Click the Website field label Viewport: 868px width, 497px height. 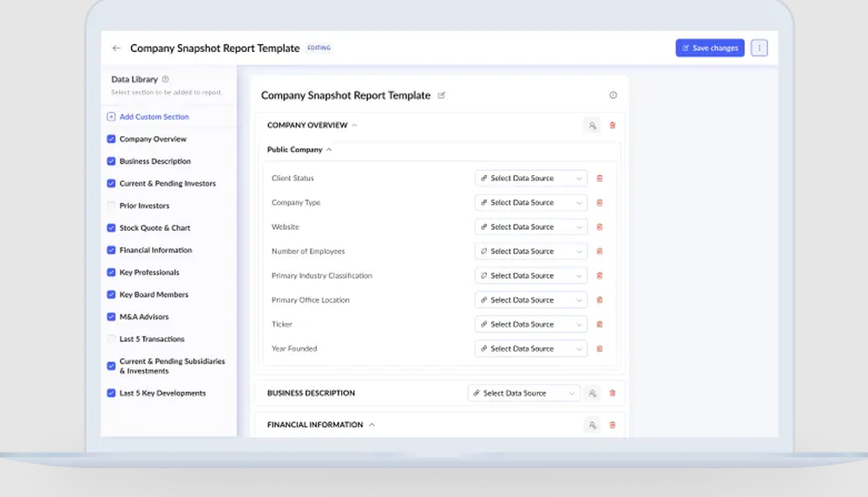(x=285, y=227)
